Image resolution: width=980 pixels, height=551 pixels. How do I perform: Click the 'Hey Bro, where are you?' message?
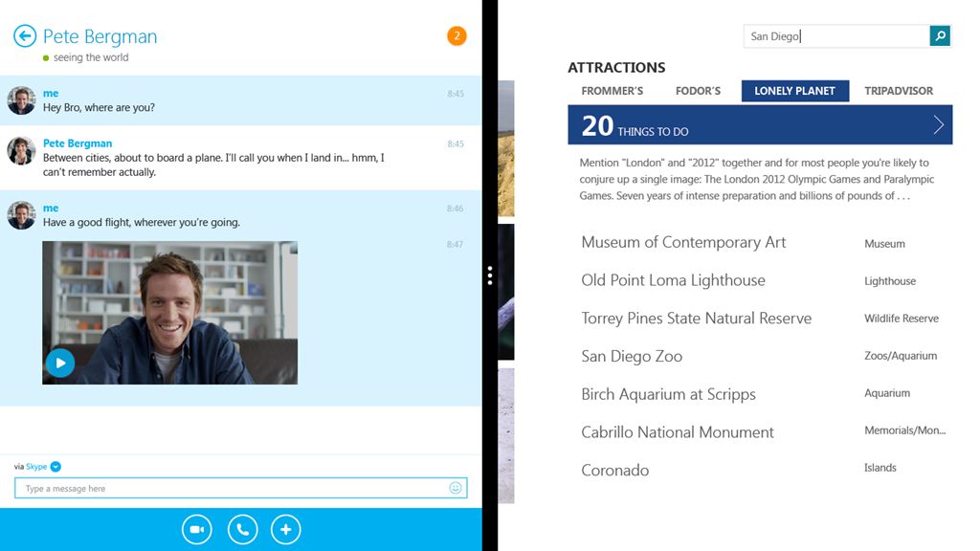coord(99,107)
